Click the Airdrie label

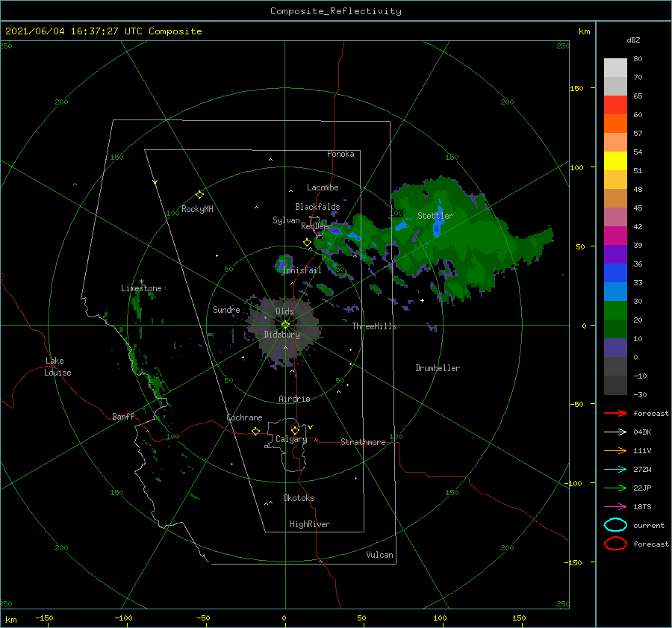(x=294, y=399)
